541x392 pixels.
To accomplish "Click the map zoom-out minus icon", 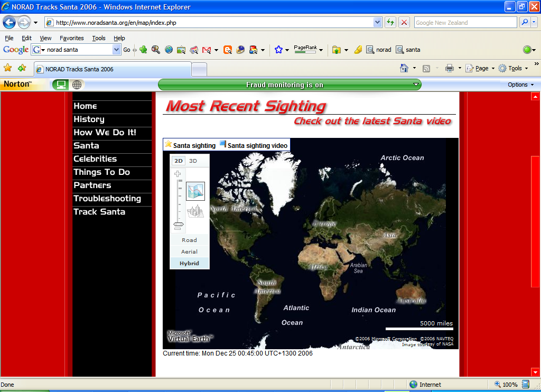I will 178,228.
